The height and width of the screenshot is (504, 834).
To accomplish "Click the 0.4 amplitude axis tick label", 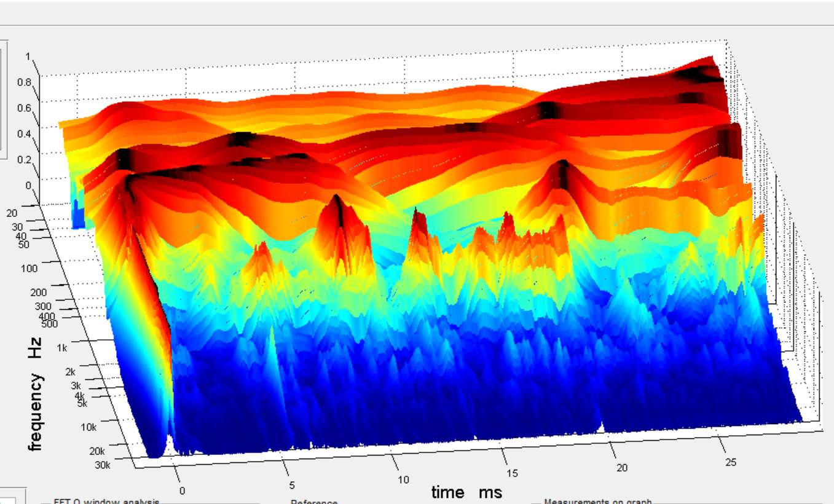I will pyautogui.click(x=24, y=134).
